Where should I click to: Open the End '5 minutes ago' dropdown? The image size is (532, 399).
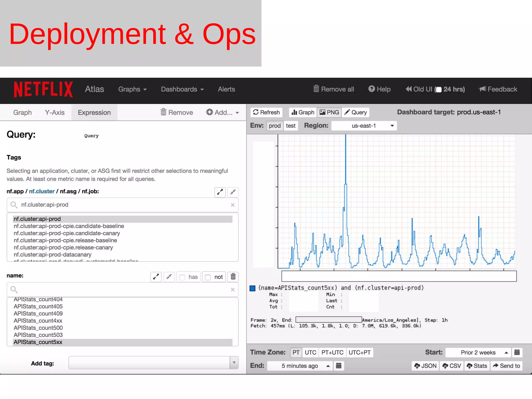[x=300, y=366]
